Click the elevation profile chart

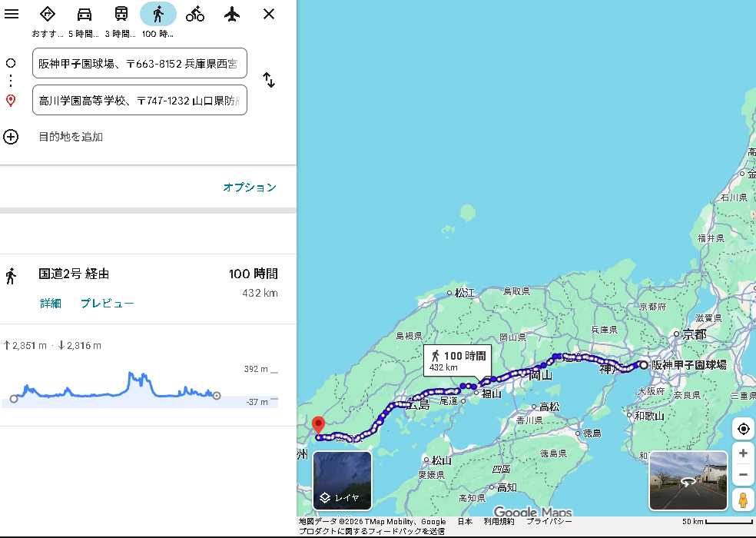(x=115, y=388)
